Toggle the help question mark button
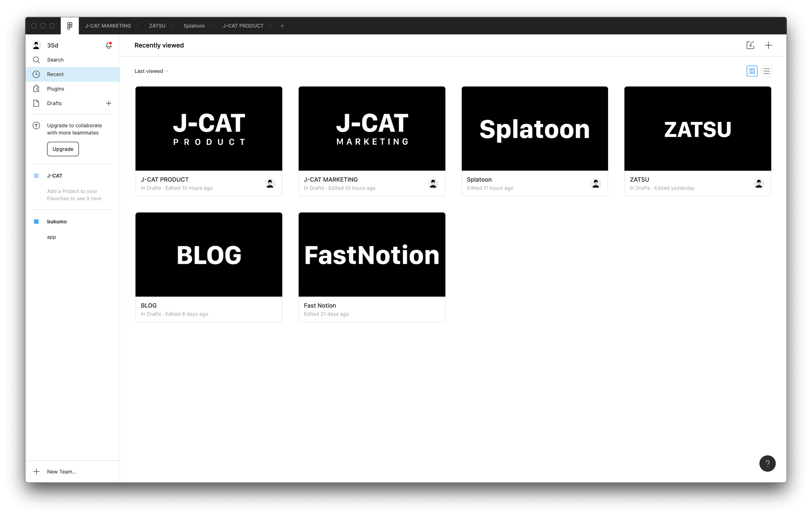Image resolution: width=812 pixels, height=516 pixels. tap(767, 463)
